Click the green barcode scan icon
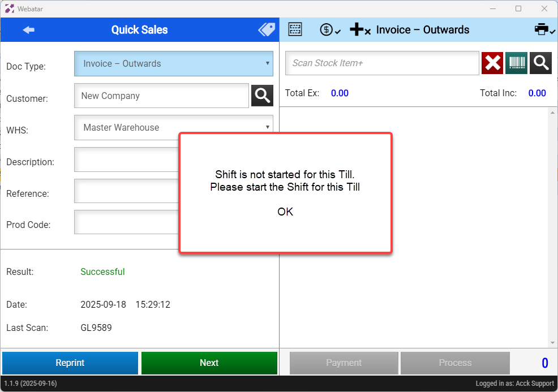Viewport: 558px width, 392px height. (516, 63)
